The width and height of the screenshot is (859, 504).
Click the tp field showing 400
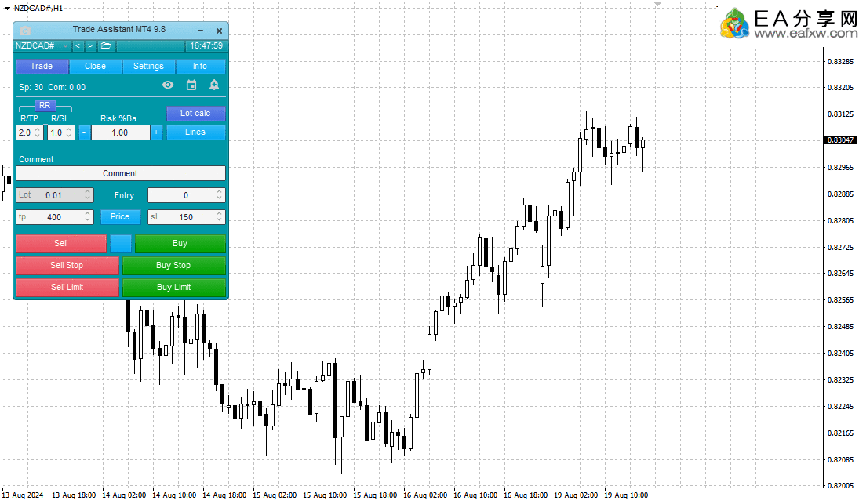(55, 217)
